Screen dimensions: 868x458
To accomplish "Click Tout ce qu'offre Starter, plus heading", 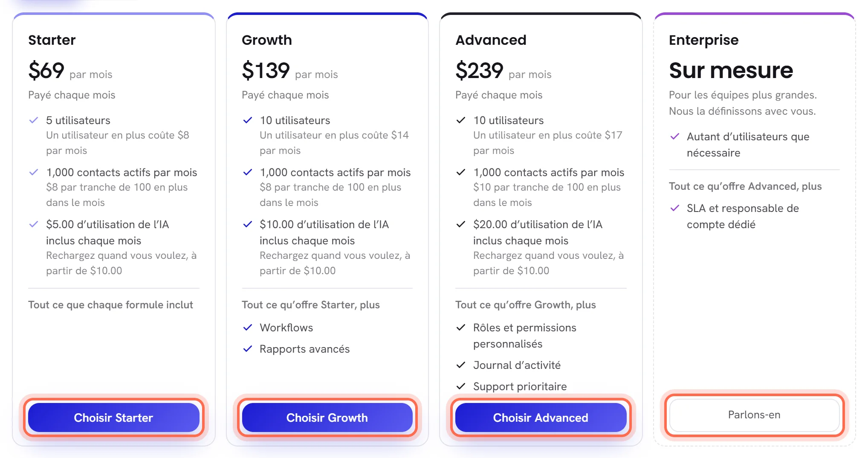I will [311, 305].
